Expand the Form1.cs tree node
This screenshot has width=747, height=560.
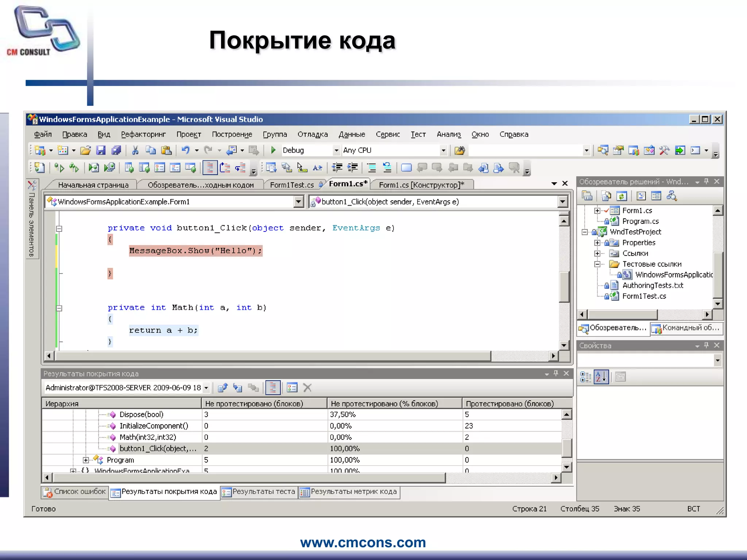(x=597, y=211)
